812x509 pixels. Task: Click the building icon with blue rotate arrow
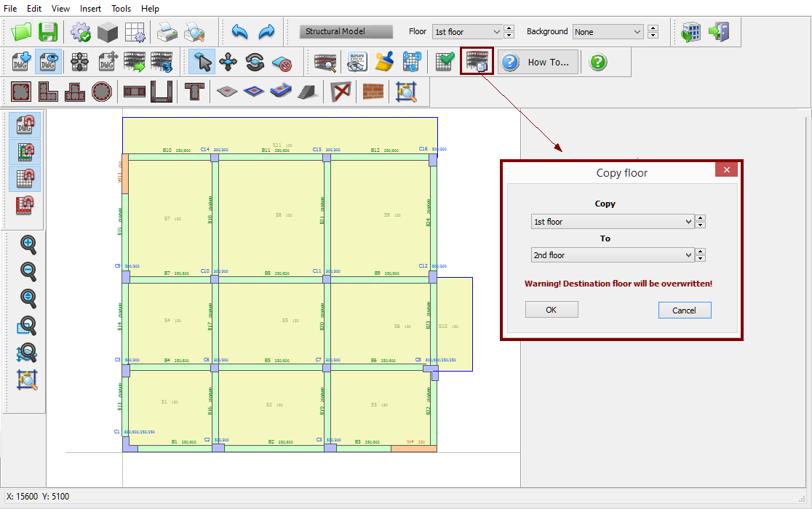point(162,62)
